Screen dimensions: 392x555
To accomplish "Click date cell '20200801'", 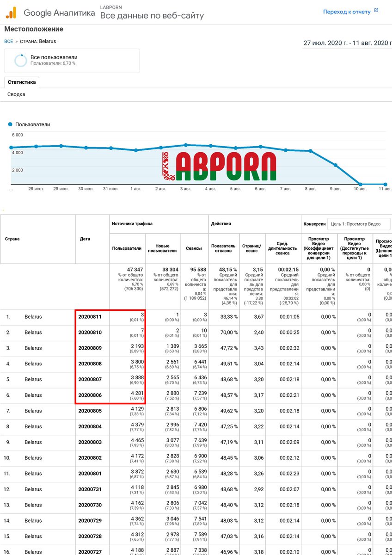I will click(x=90, y=474).
